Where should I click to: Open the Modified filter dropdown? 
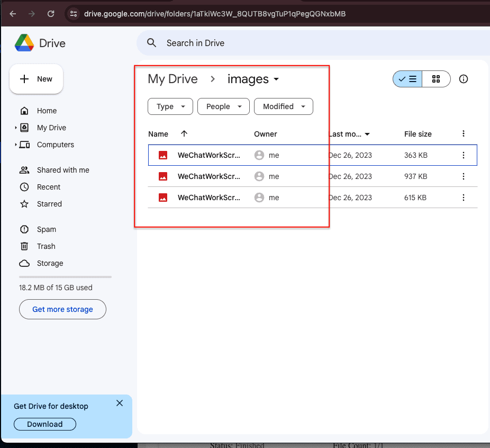[x=284, y=106]
